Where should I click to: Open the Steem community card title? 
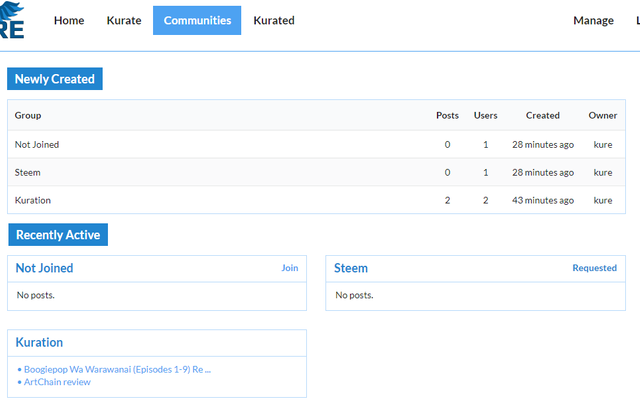point(351,268)
